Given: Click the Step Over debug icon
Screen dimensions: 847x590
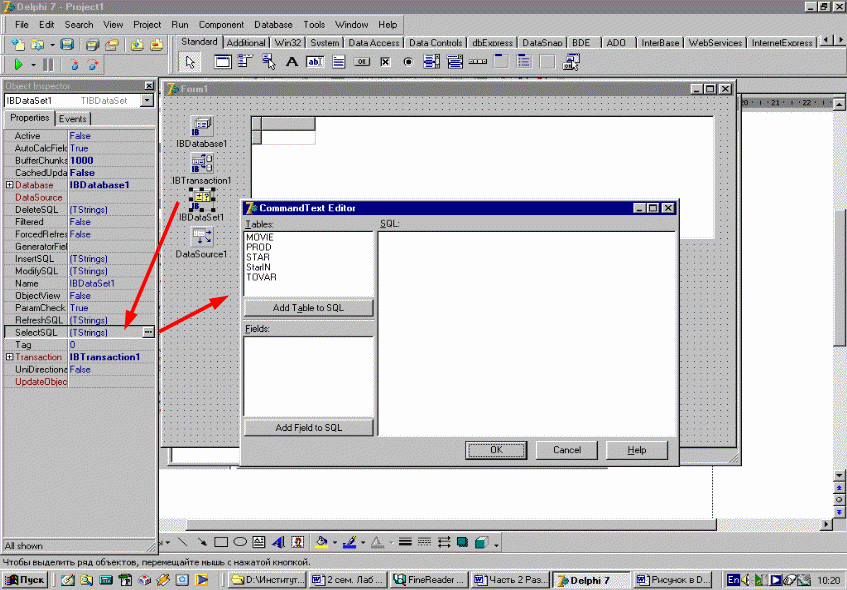Looking at the screenshot, I should [x=93, y=64].
